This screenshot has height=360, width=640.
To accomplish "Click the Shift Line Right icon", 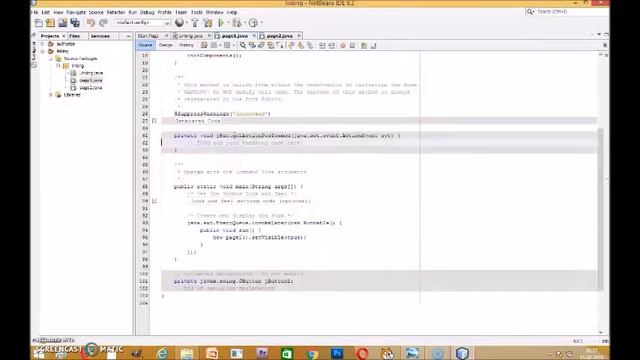I will coord(331,45).
